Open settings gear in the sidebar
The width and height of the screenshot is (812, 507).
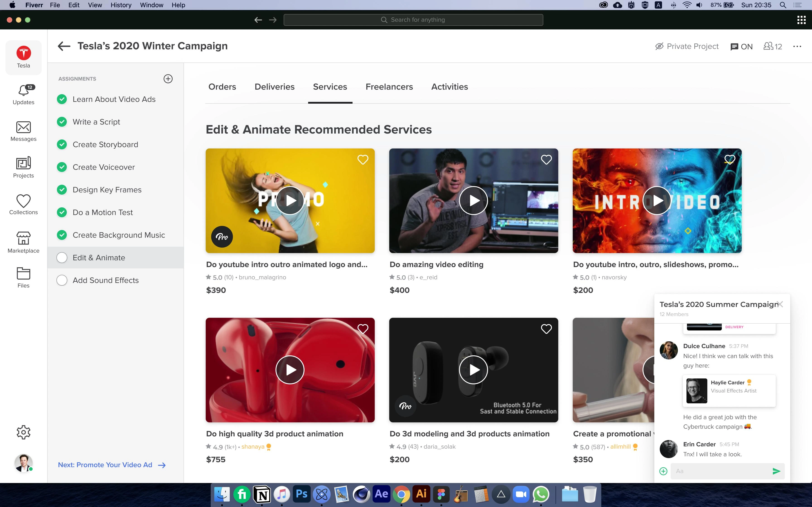click(x=24, y=432)
